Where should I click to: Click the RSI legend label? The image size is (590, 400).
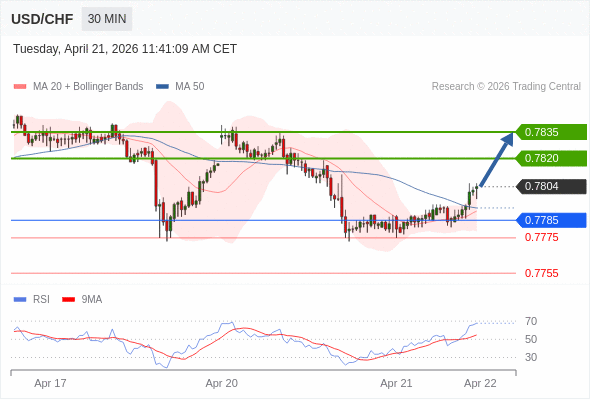point(41,300)
